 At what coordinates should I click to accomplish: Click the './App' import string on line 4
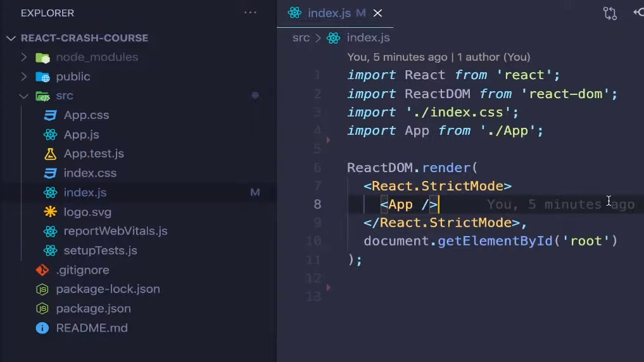tap(507, 131)
